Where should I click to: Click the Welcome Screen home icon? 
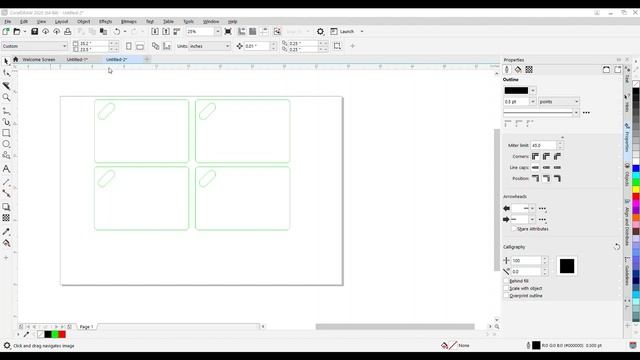(16, 60)
